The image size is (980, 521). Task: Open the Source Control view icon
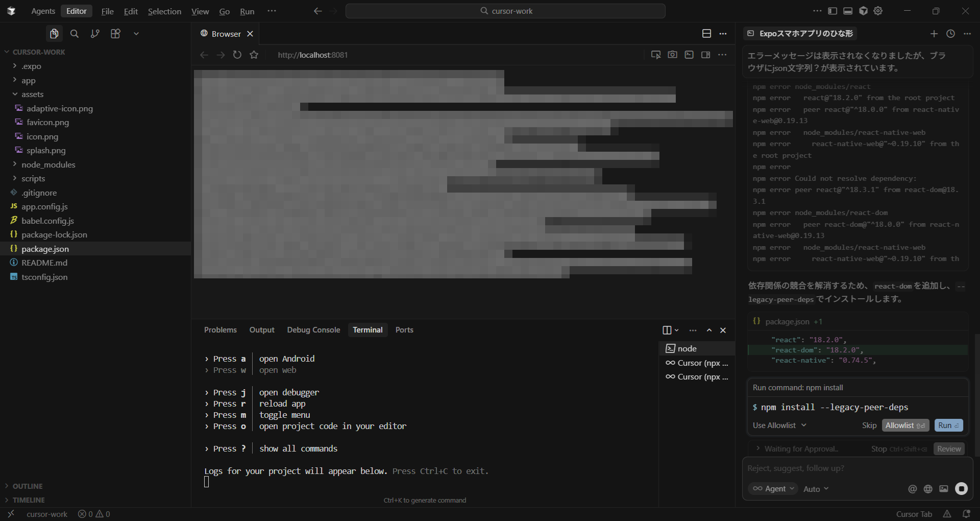(x=95, y=34)
